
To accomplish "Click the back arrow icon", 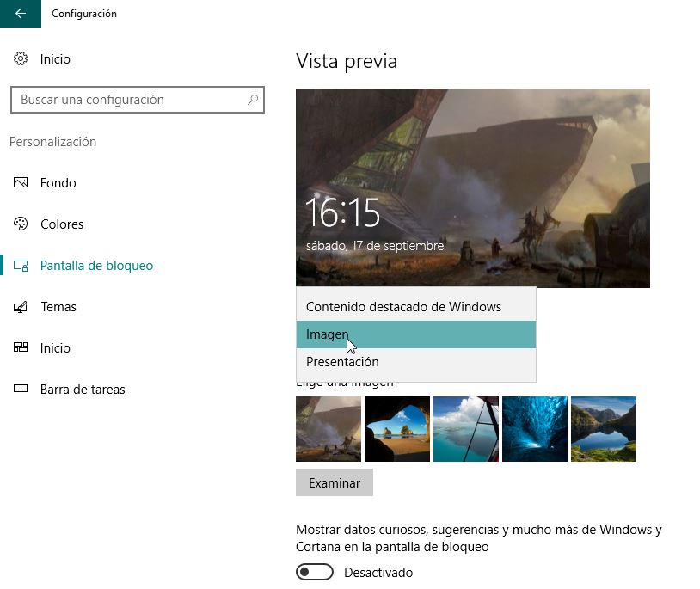I will pos(21,14).
